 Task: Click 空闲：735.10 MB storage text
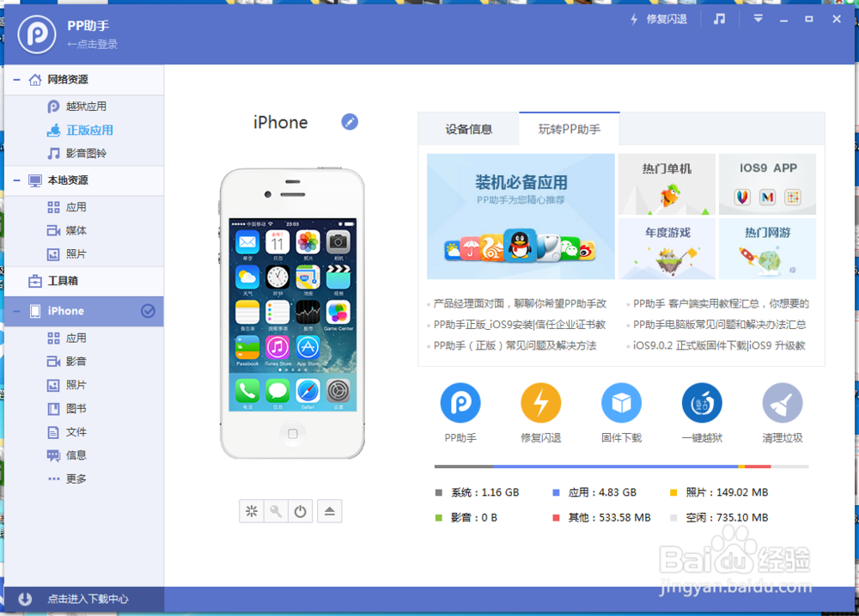(x=727, y=518)
